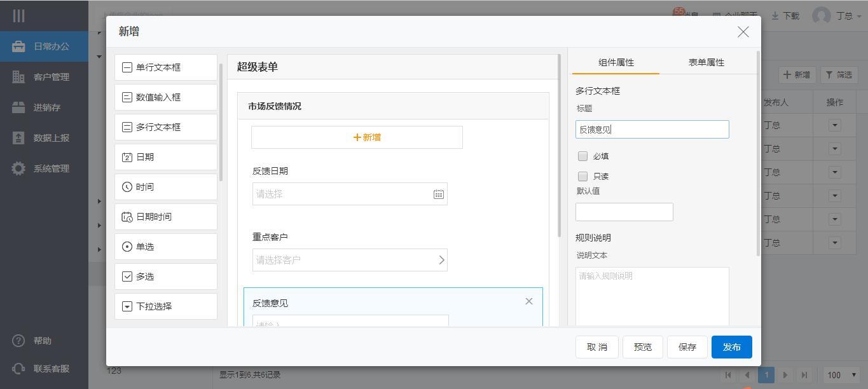Switch to the 表单属性 tab
Image resolution: width=868 pixels, height=389 pixels.
(706, 62)
